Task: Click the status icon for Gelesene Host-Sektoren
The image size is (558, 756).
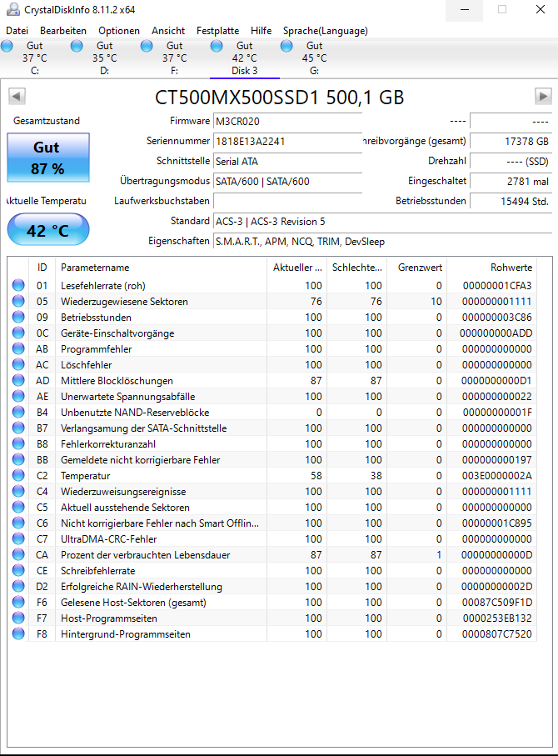Action: (18, 602)
